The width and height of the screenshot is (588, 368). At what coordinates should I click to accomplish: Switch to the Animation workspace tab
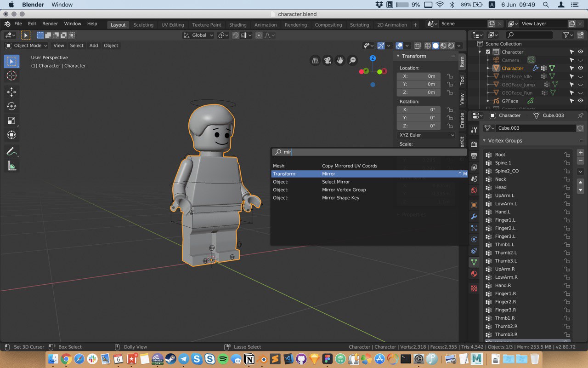[x=266, y=25]
